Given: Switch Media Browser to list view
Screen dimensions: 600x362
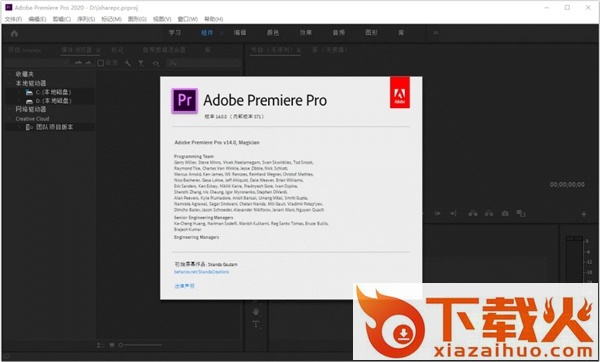Looking at the screenshot, I should [101, 345].
